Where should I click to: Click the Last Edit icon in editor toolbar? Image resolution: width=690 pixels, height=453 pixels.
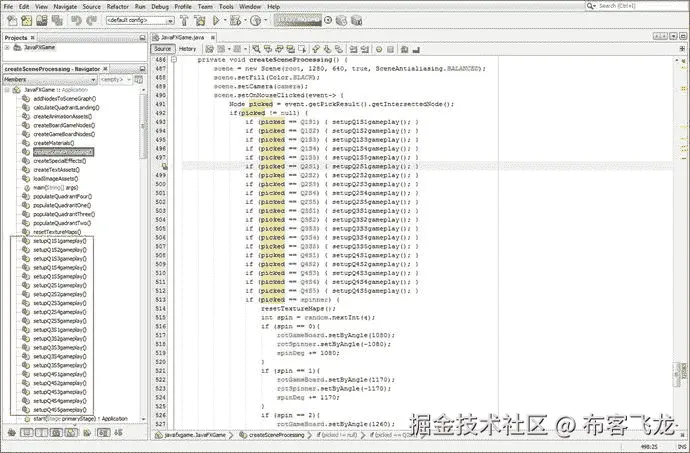[209, 49]
